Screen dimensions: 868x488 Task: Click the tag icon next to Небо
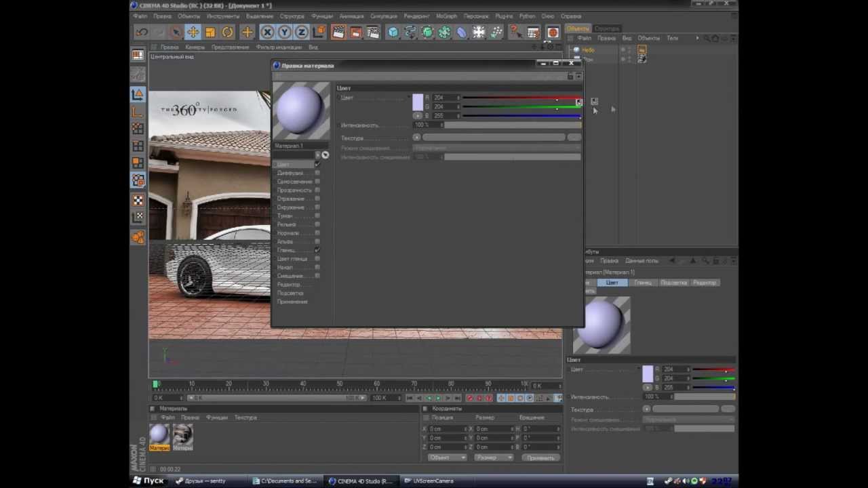642,49
